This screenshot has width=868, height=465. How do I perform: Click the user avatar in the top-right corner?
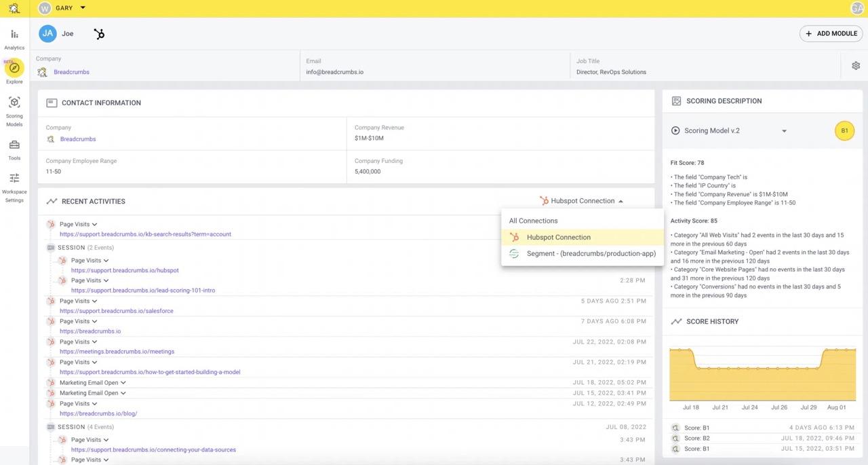pyautogui.click(x=856, y=8)
